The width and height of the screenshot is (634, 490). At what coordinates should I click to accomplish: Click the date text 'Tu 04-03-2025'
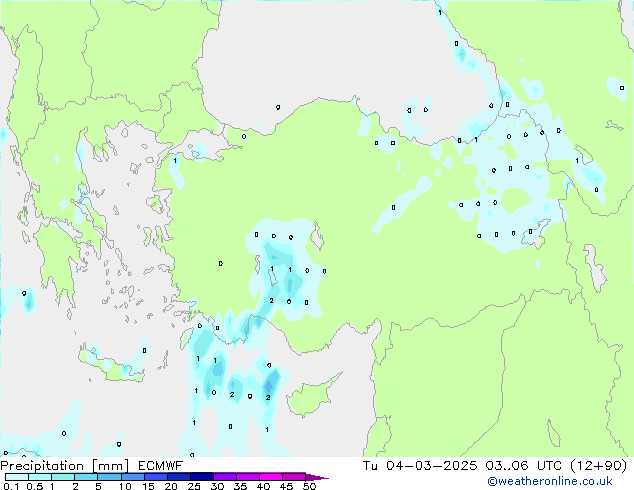click(420, 466)
